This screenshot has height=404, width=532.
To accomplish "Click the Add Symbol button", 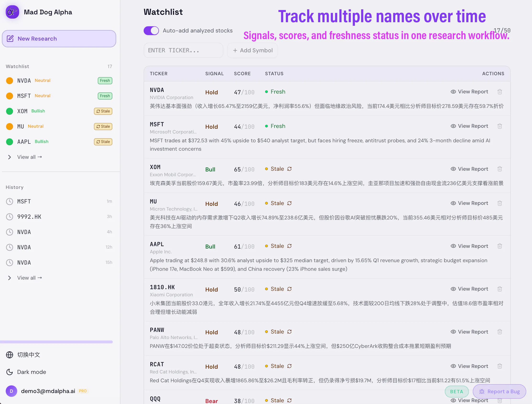I will point(253,50).
